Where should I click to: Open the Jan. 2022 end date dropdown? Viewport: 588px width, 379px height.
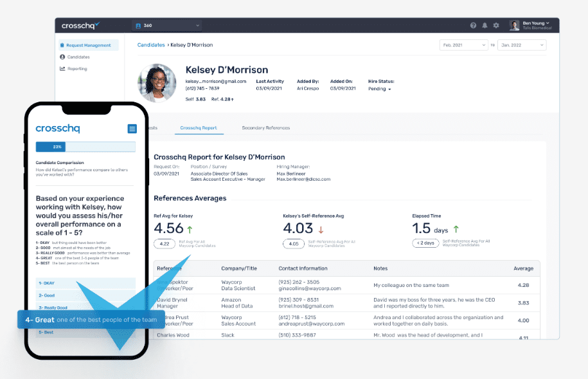tap(522, 45)
